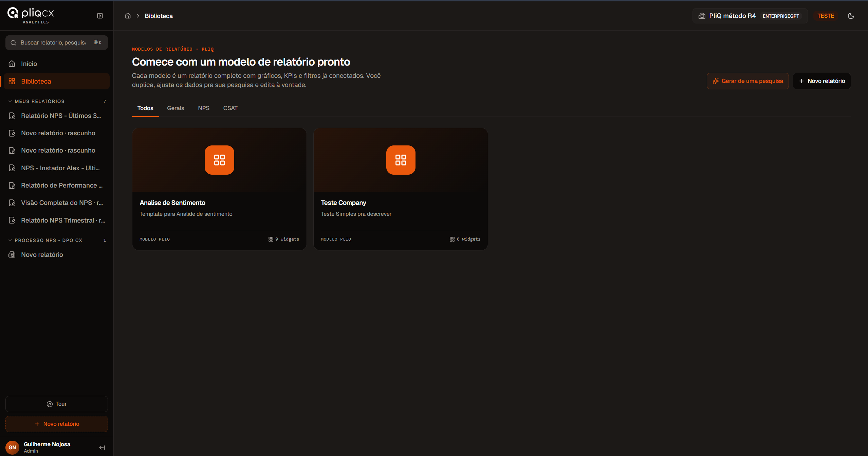The image size is (868, 456).
Task: Click icon beside Visão Completa do NPS
Action: click(x=12, y=203)
